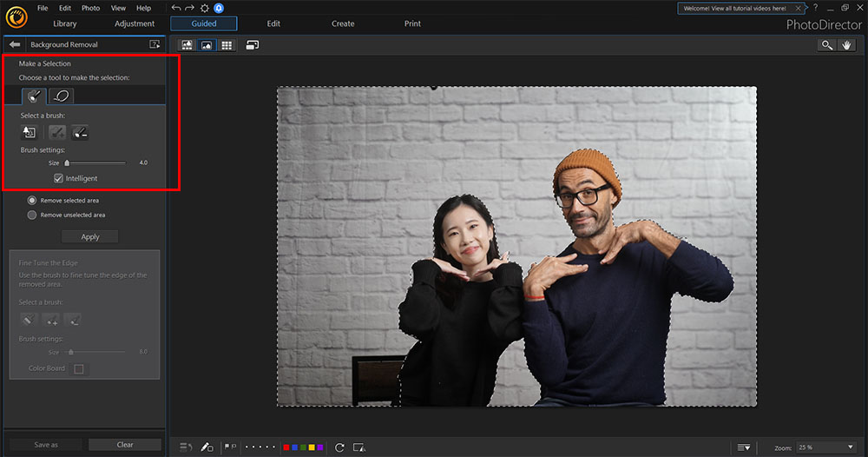Viewport: 868px width, 457px height.
Task: Switch to the Create tab
Action: tap(343, 23)
